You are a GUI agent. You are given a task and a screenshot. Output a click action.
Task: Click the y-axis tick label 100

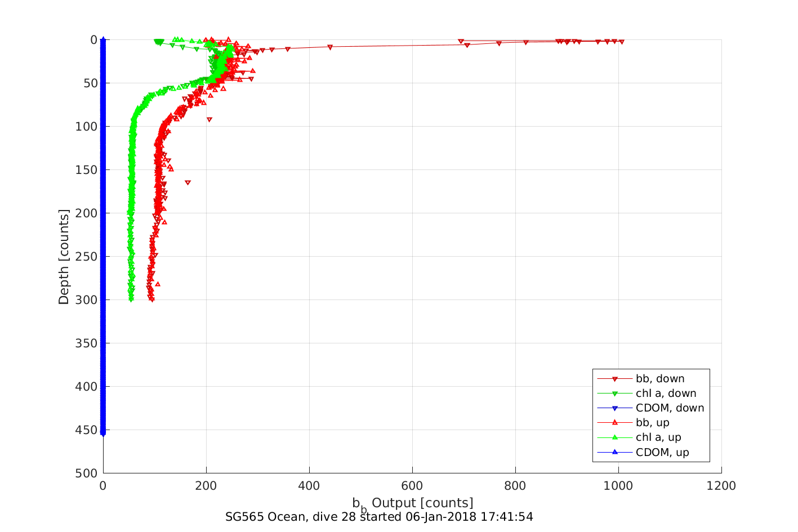87,127
